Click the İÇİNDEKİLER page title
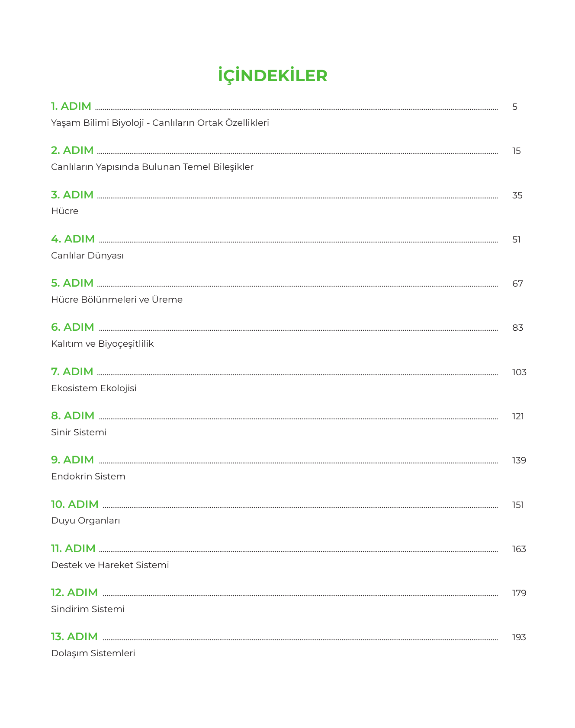Screen dimensions: 575x728 pyautogui.click(x=273, y=76)
